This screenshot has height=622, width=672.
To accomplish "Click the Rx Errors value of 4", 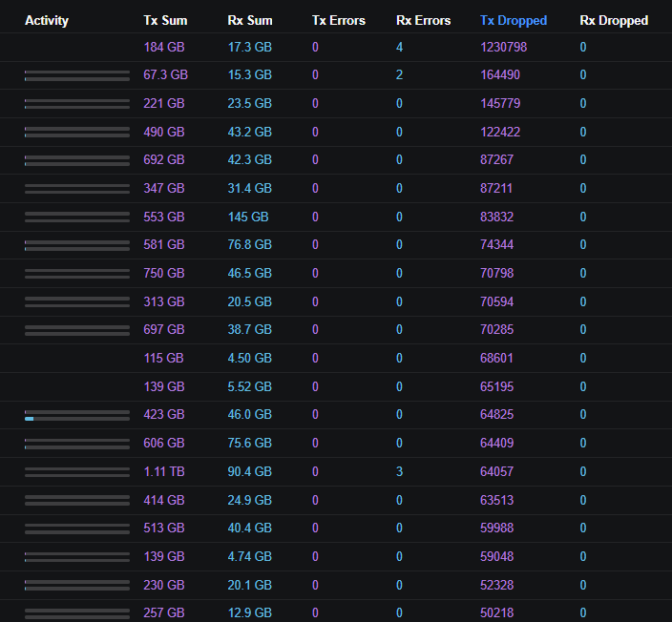I will coord(400,47).
